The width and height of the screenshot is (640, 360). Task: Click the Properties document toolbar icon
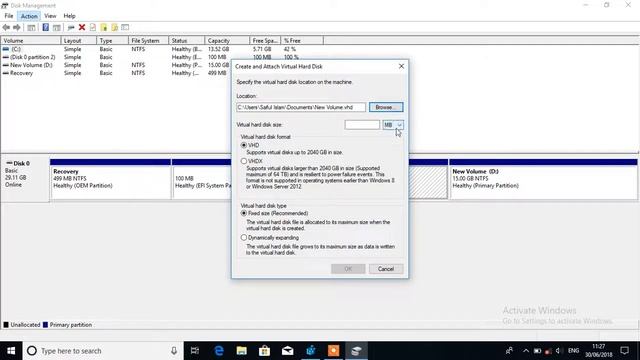(93, 27)
